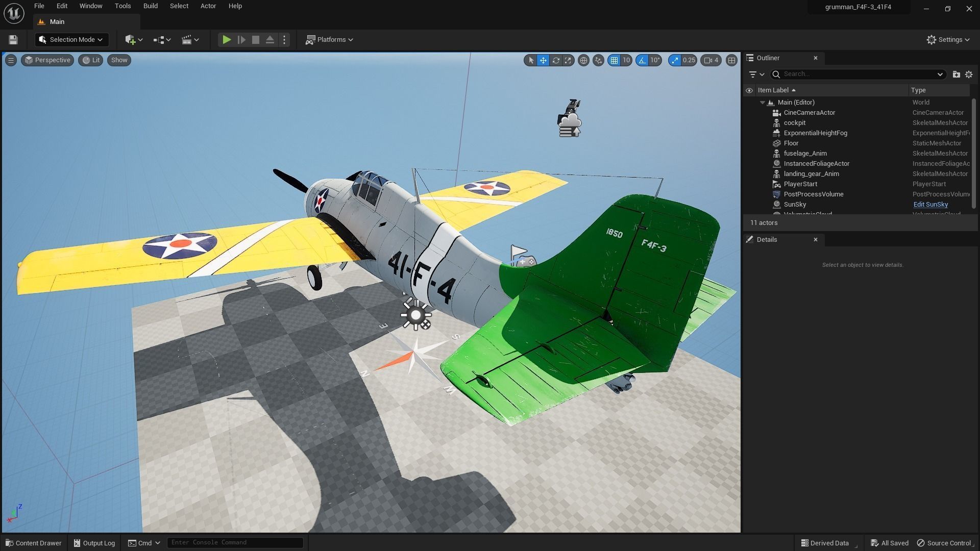This screenshot has width=980, height=551.
Task: Create a new folder in the Outliner
Action: [x=956, y=74]
